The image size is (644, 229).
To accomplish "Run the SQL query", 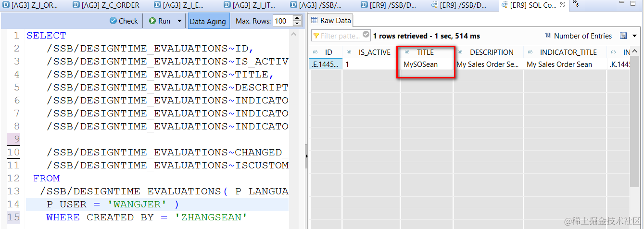I will (x=160, y=21).
